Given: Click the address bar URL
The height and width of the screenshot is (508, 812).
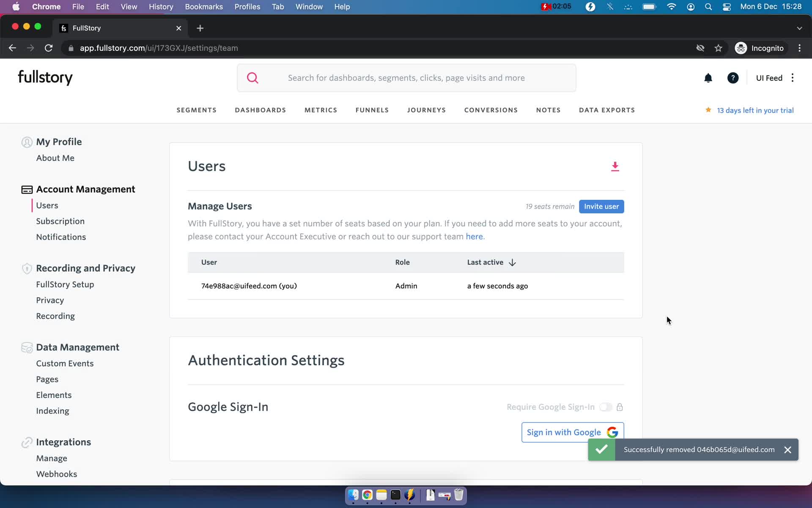Looking at the screenshot, I should [159, 48].
